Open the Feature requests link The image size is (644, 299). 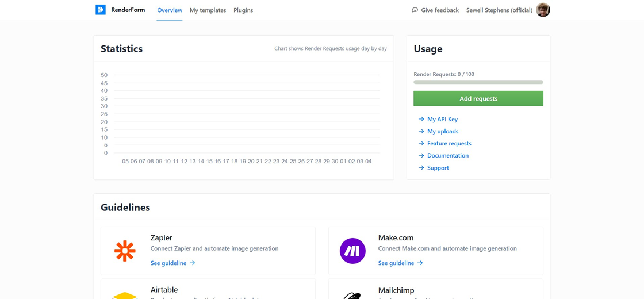coord(449,144)
